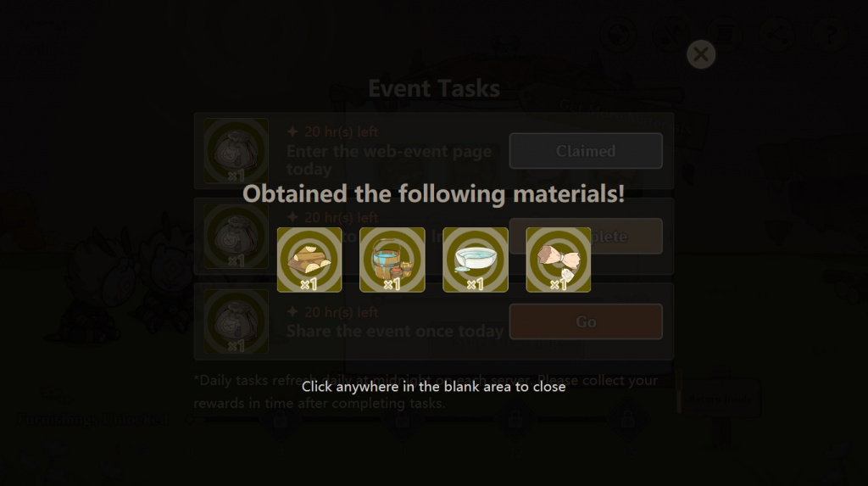868x486 pixels.
Task: Select the water bucket material reward
Action: pos(392,260)
